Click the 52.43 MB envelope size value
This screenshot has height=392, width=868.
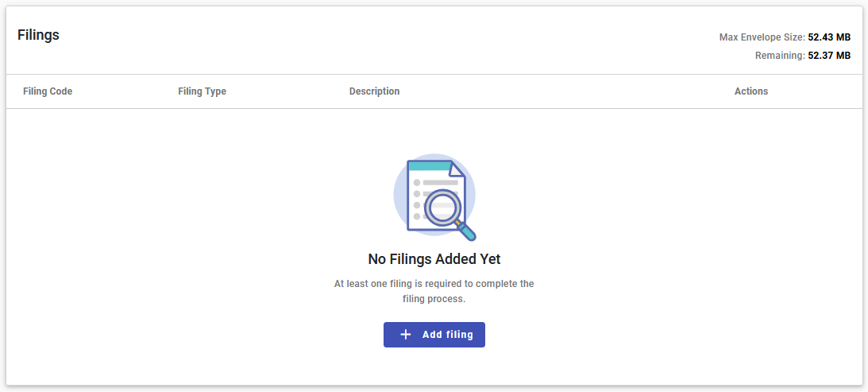coord(829,37)
